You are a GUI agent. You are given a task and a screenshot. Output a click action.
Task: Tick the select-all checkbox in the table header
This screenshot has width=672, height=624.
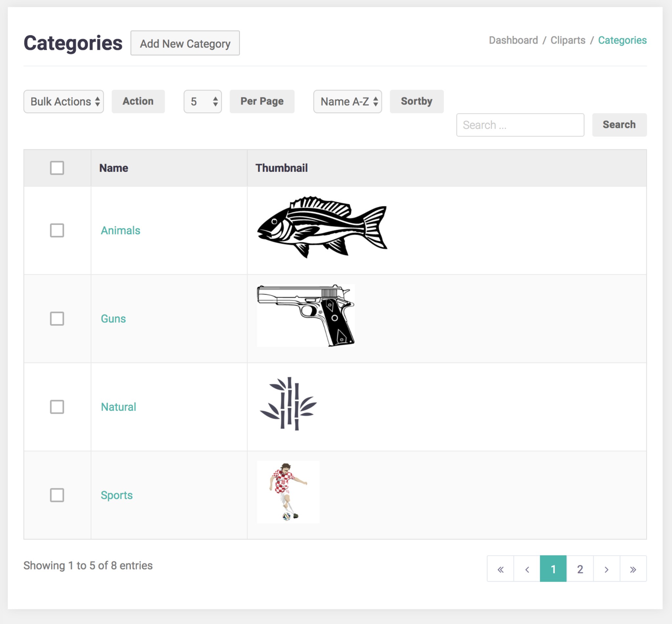57,168
